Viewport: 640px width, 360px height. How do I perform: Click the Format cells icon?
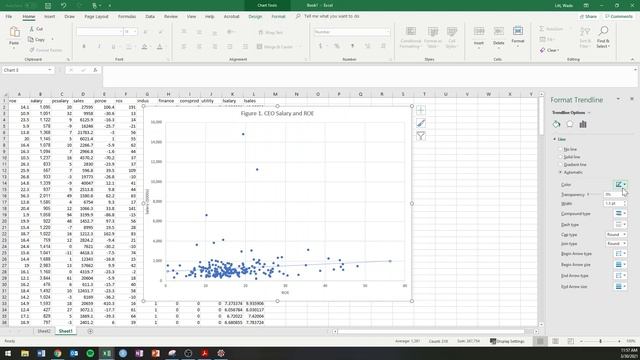pos(518,31)
